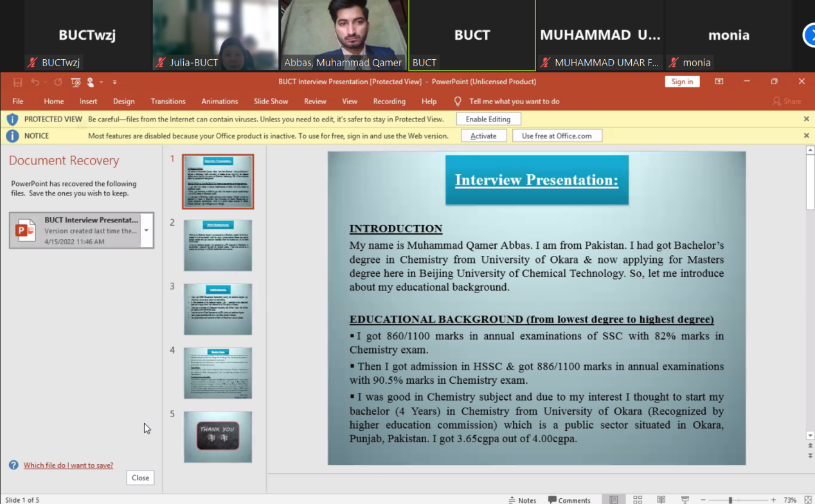Viewport: 815px width, 504px height.
Task: Click the INTRODUCTION heading on the slide
Action: tap(396, 229)
